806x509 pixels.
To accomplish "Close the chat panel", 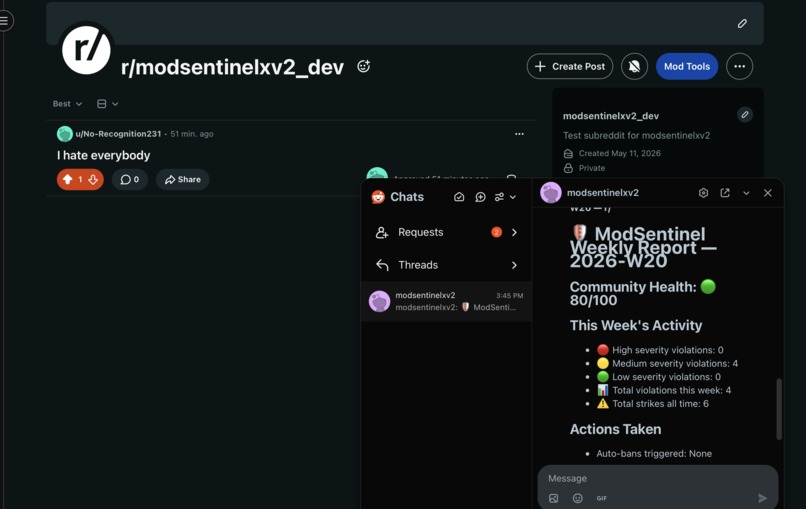I will [x=767, y=193].
